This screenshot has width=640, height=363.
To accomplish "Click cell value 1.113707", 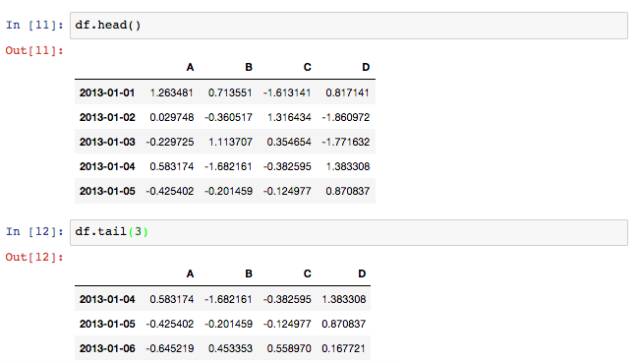I will (x=230, y=142).
